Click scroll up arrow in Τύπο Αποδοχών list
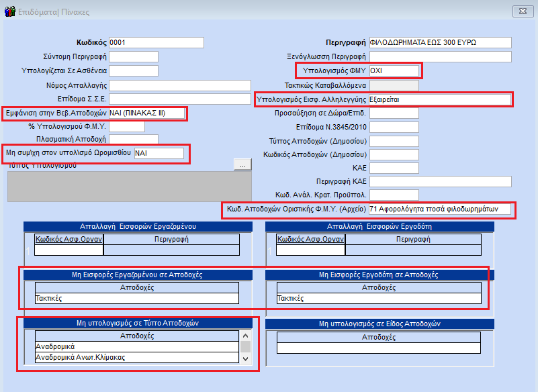Viewport: 538px width, 392px height. pos(246,336)
